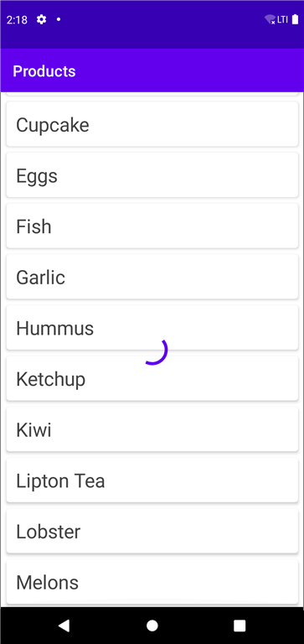
Task: Select the Melons product card
Action: pos(152,583)
